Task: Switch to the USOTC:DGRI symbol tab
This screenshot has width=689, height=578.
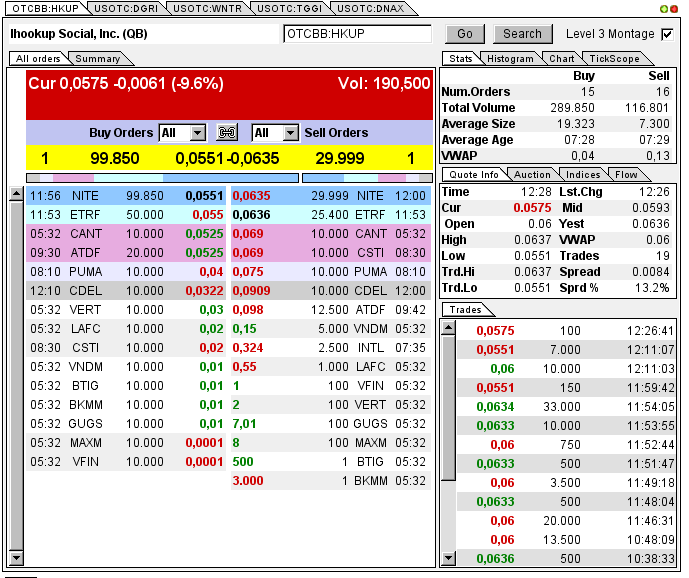Action: click(x=124, y=8)
